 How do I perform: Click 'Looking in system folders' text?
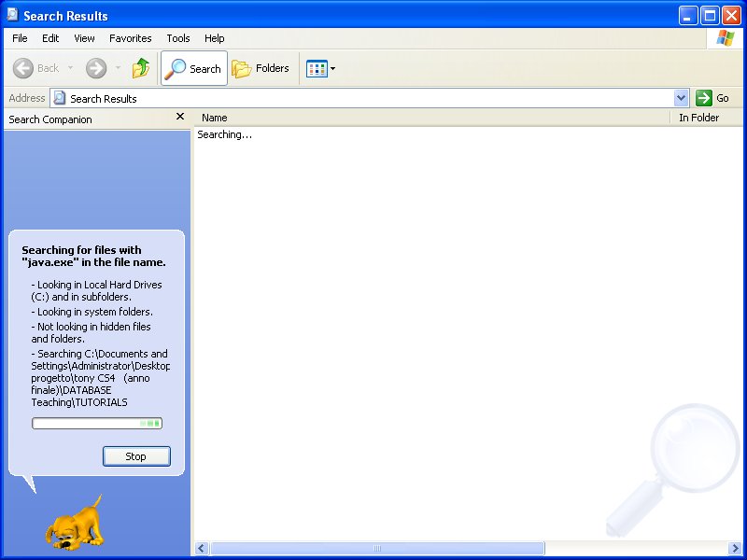point(92,312)
